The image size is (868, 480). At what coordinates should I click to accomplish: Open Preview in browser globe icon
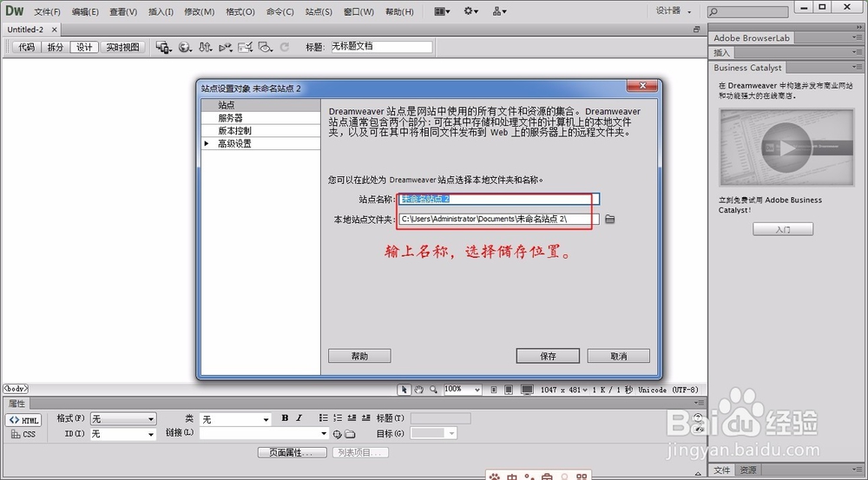tap(185, 48)
